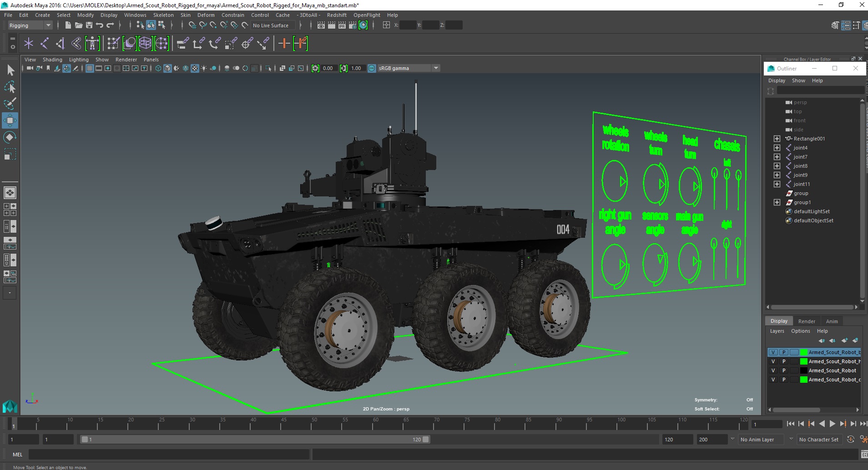Expand the Rectangle001 node in Outliner
Screen dimensions: 868x470
pos(777,139)
